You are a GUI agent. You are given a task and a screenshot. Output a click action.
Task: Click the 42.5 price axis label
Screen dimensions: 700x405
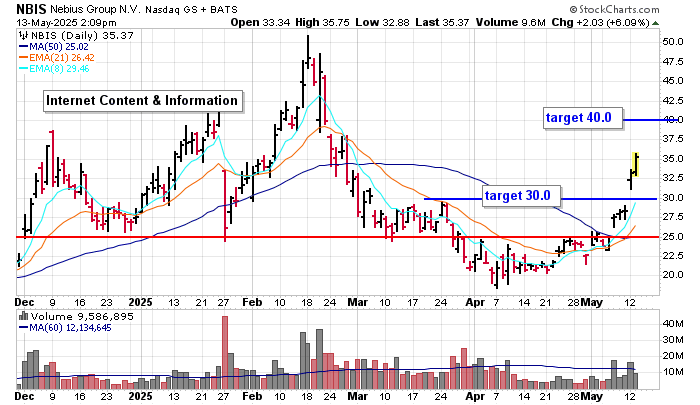[x=673, y=100]
